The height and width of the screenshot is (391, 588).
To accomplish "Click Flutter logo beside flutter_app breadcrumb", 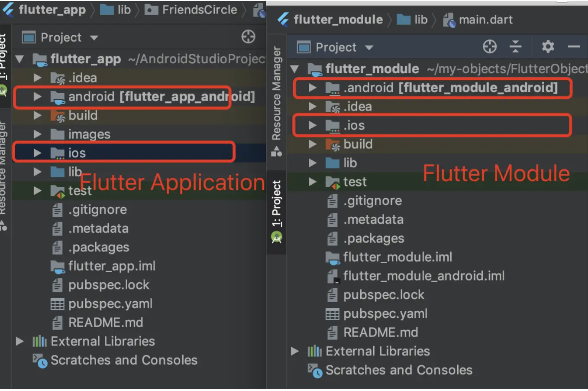I will [8, 9].
